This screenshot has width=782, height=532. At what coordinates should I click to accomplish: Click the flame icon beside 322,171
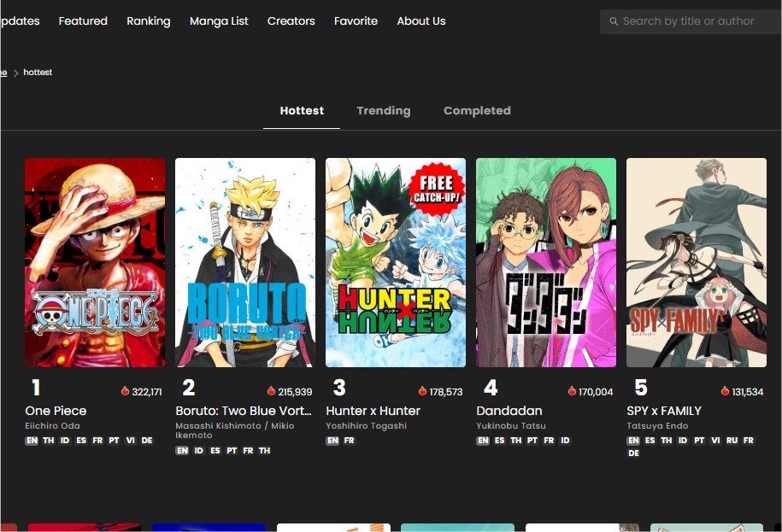[x=125, y=391]
